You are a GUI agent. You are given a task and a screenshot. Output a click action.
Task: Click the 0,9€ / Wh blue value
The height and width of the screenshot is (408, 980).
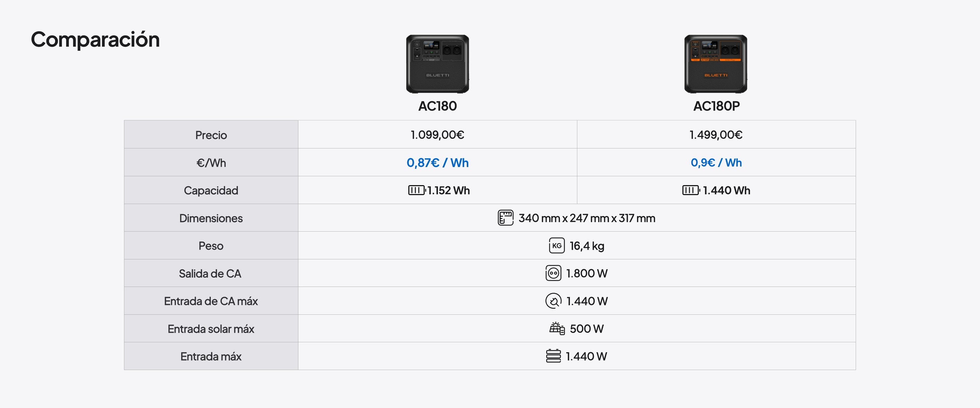[716, 163]
